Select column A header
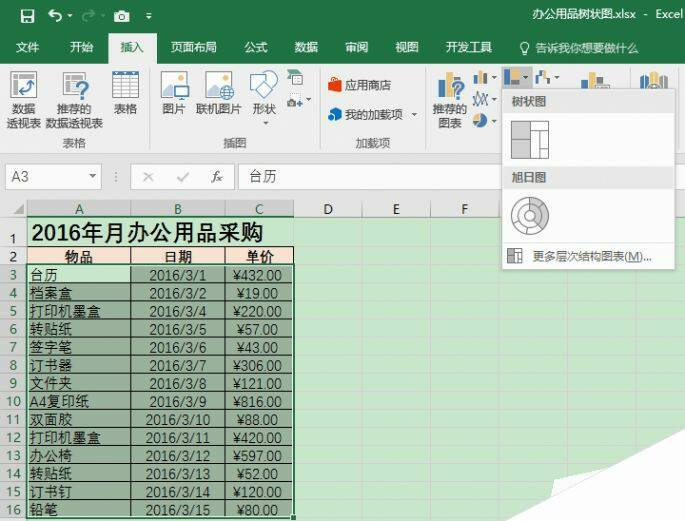Screen dimensions: 685x521 coord(79,209)
